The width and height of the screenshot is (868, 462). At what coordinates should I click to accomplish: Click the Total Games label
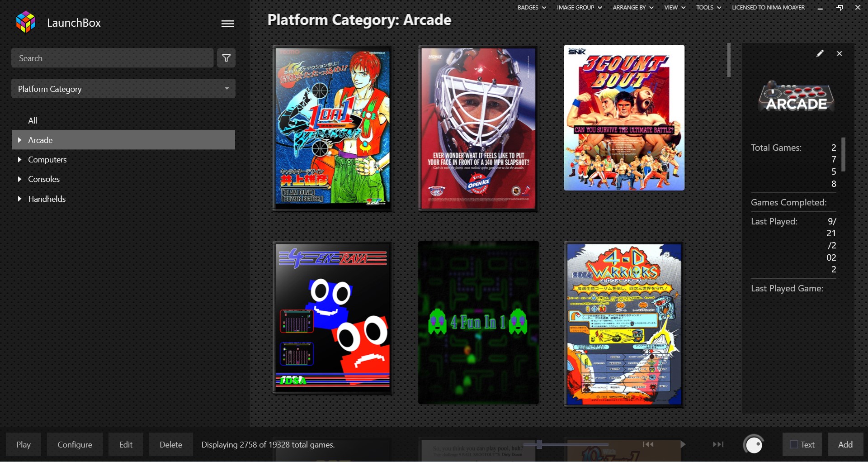[776, 148]
